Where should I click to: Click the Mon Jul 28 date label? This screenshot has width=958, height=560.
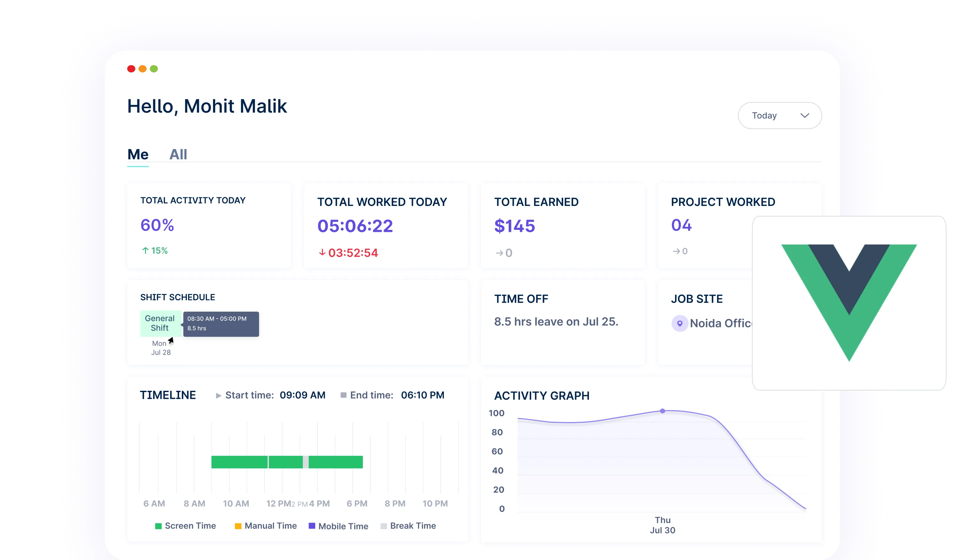(161, 348)
